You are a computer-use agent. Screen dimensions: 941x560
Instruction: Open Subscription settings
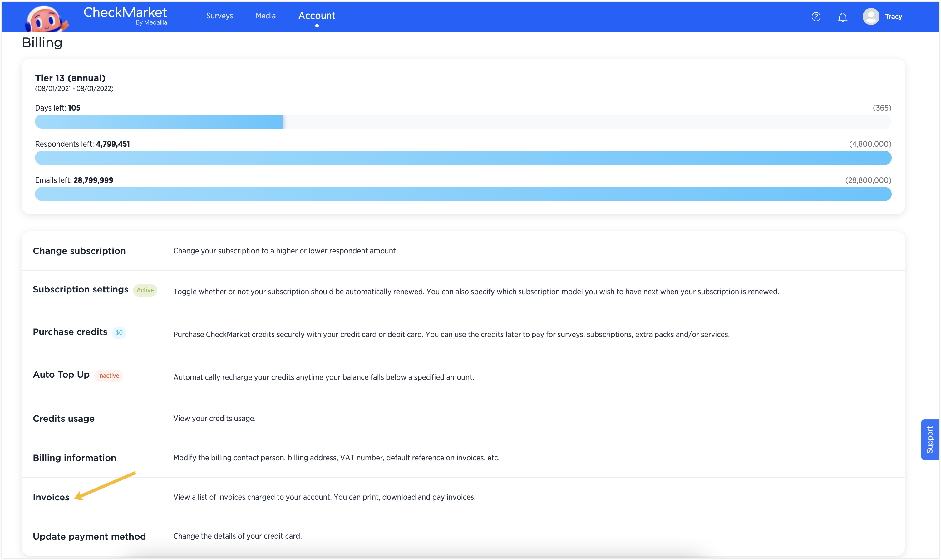click(80, 289)
